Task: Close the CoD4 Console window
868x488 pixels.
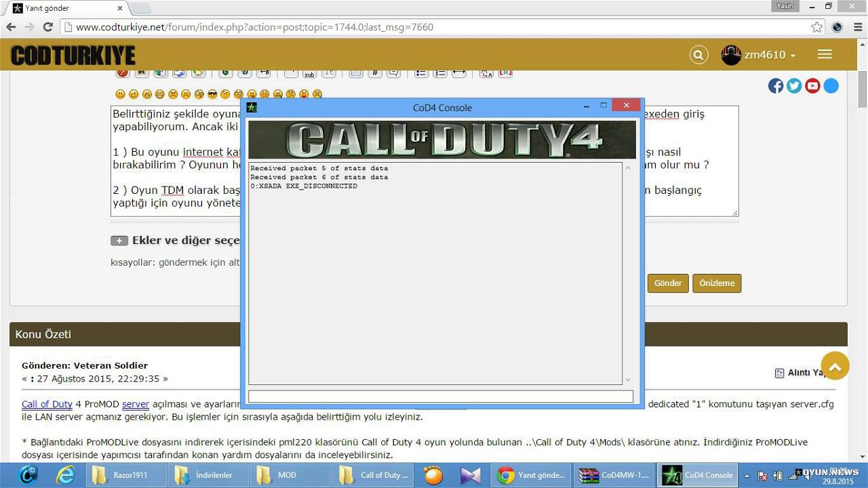Action: (x=626, y=105)
